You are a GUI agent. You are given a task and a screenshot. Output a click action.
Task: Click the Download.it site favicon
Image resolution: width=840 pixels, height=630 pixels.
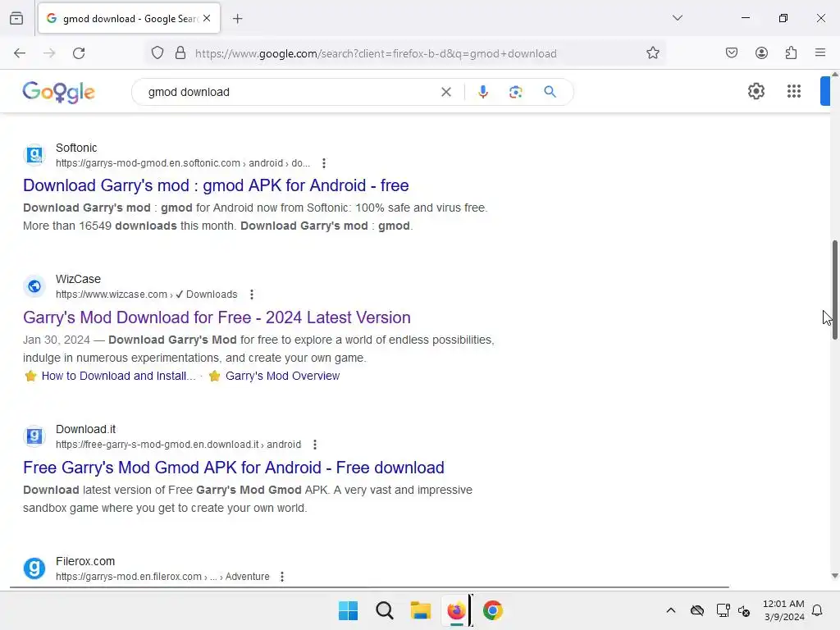point(34,436)
